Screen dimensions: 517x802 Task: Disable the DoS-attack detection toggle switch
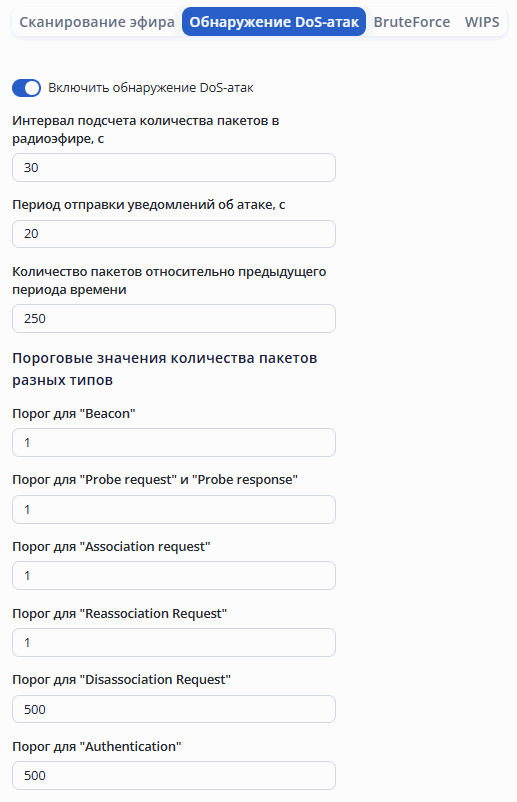click(27, 88)
